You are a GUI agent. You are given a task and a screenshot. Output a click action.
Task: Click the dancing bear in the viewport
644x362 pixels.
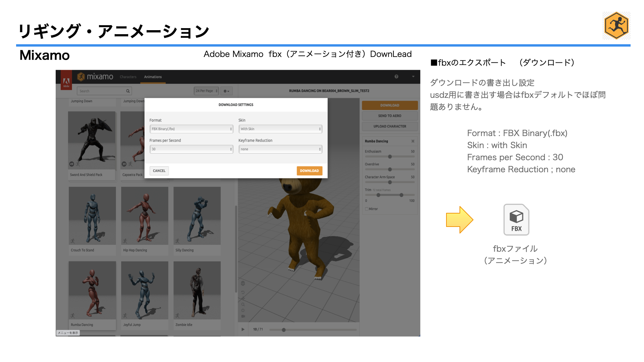(302, 228)
